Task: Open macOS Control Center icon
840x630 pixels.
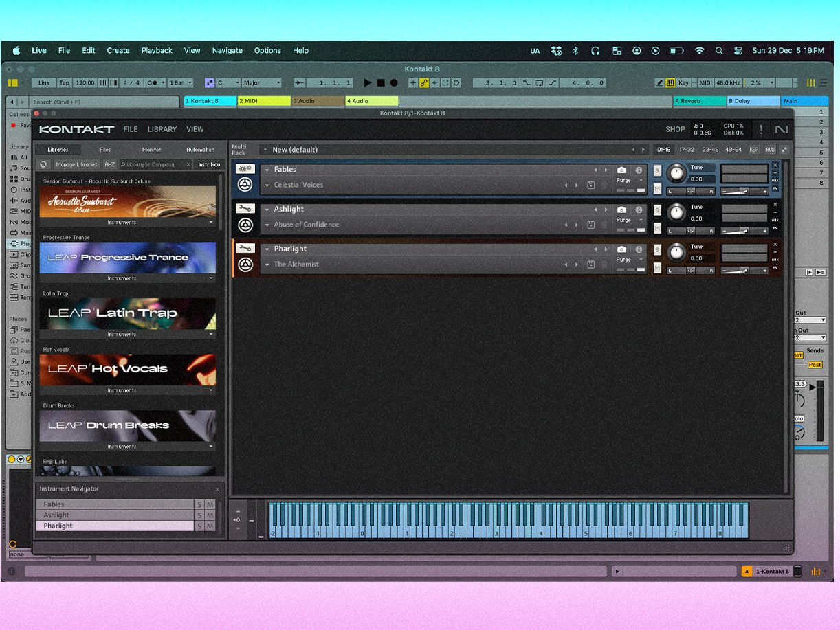Action: [x=738, y=50]
